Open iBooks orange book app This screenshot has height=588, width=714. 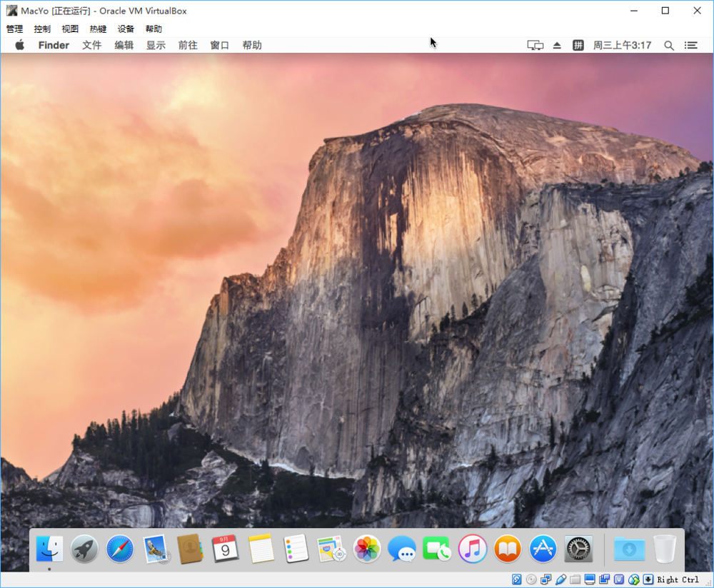507,549
